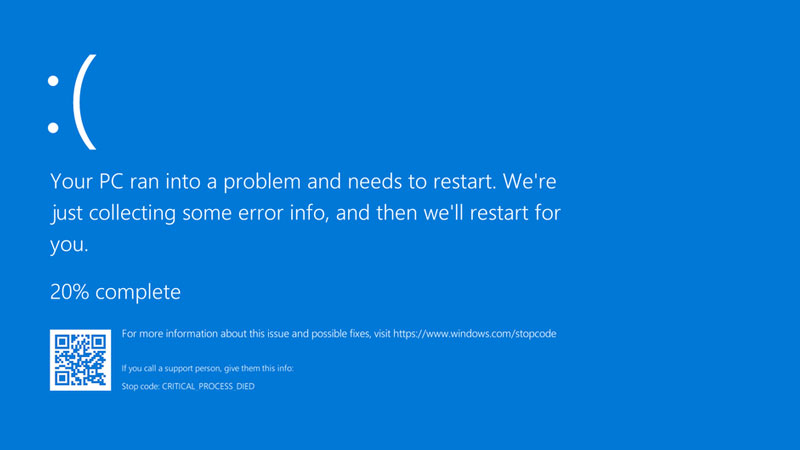Viewport: 800px width, 450px height.
Task: Click the lower dot of the sad face colon
Action: click(x=53, y=128)
